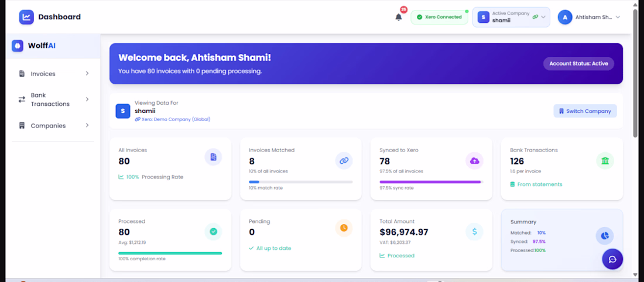This screenshot has width=644, height=282.
Task: Click the WolffAI logo icon
Action: click(17, 46)
